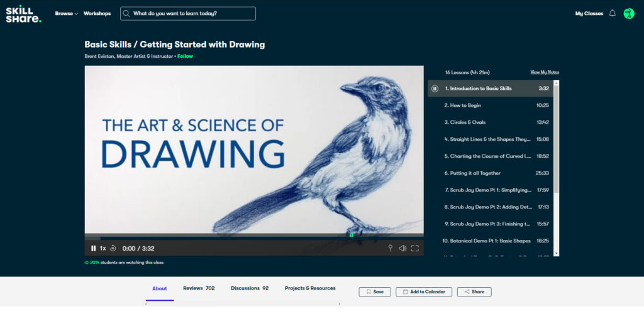Enter fullscreen video mode
644x316 pixels.
[415, 248]
